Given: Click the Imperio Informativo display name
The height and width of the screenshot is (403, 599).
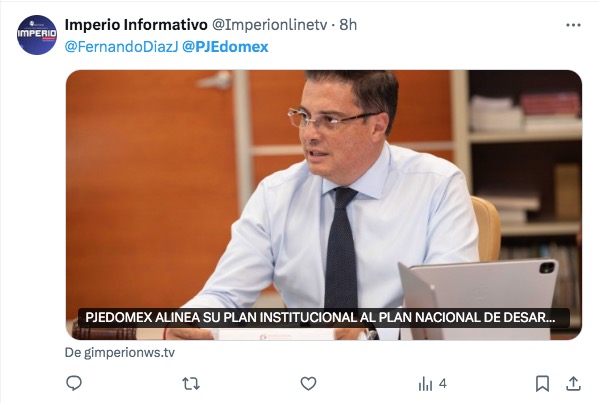Looking at the screenshot, I should [x=136, y=25].
